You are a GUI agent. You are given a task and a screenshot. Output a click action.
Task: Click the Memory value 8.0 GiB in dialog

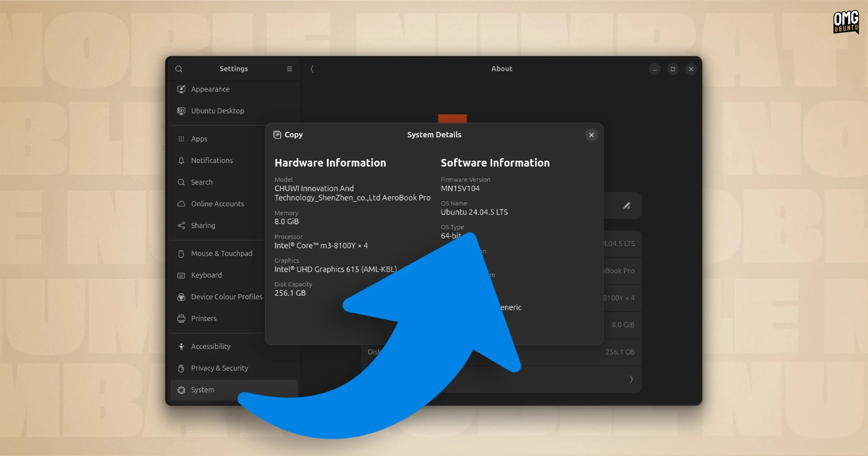pos(287,222)
